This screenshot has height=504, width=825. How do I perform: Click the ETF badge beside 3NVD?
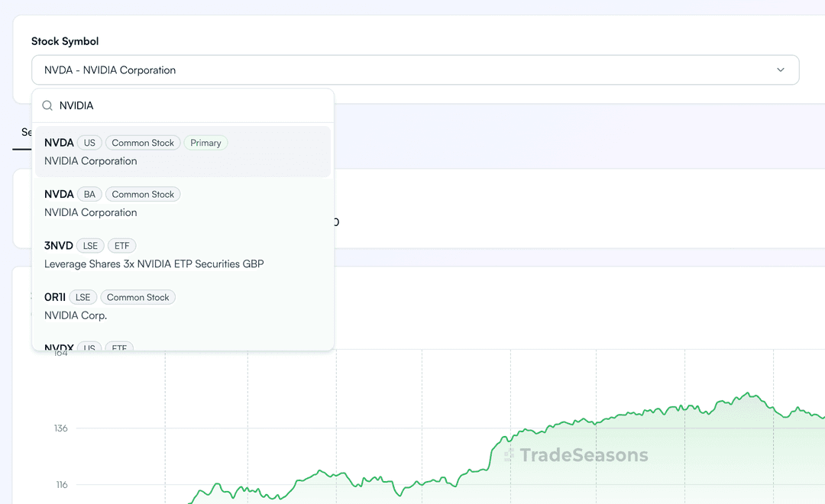tap(122, 246)
